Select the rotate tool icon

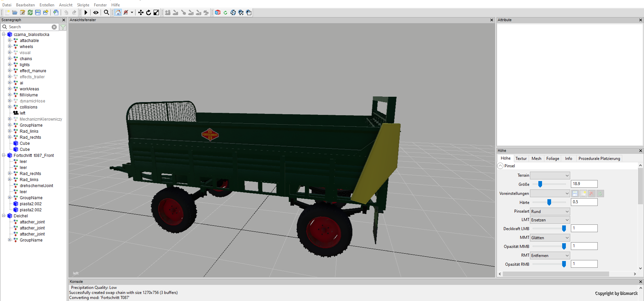[149, 12]
